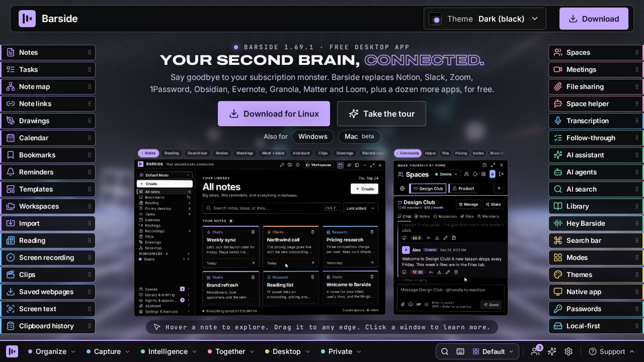The width and height of the screenshot is (644, 362).
Task: Select Meetings in the right sidebar
Action: pos(596,70)
